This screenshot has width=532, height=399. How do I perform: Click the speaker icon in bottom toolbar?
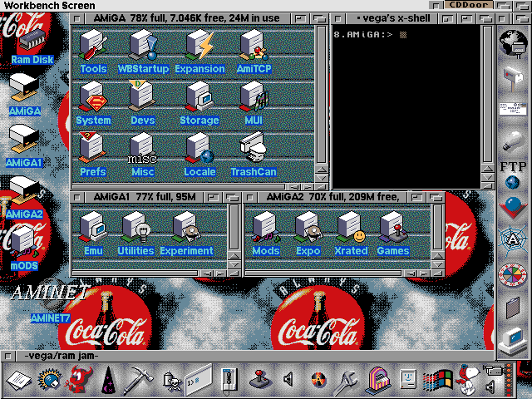point(288,379)
